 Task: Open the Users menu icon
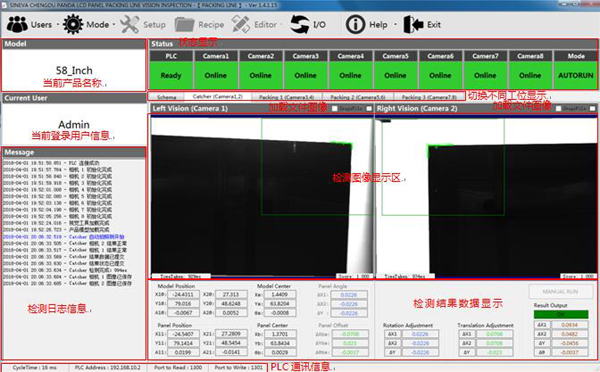[x=17, y=24]
